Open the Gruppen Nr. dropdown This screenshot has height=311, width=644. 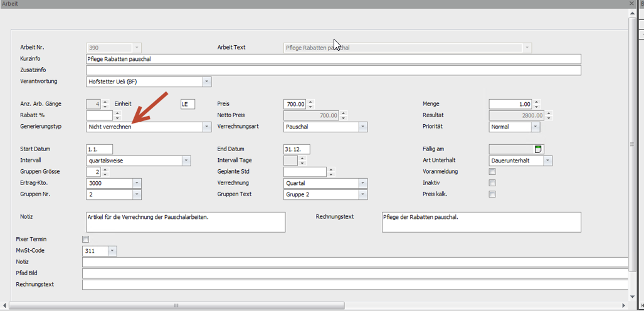coord(137,194)
